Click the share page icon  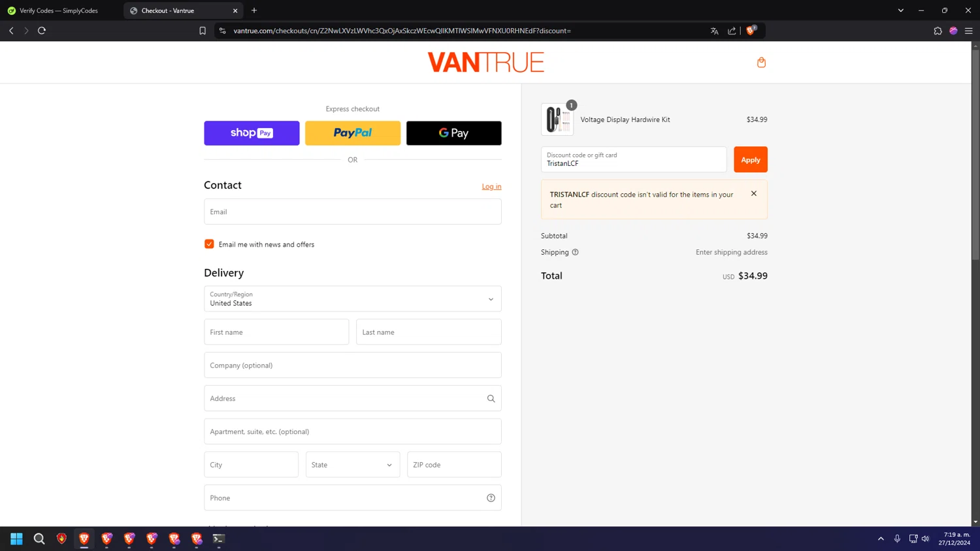732,31
